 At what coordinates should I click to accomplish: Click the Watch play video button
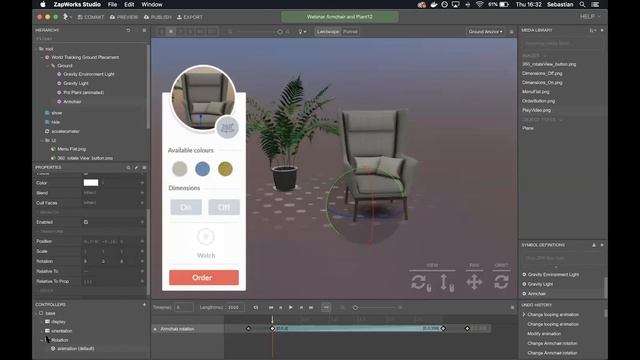206,237
